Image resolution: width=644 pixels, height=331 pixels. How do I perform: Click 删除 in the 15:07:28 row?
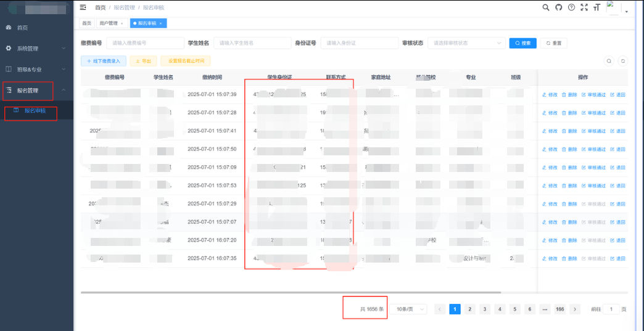point(569,113)
